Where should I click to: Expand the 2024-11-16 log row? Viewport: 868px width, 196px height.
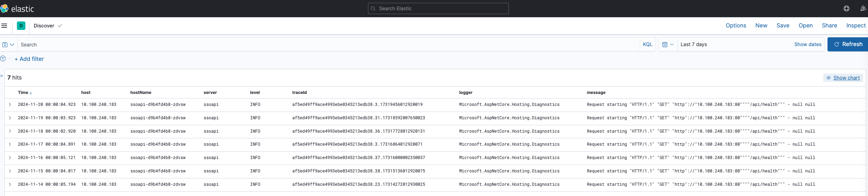tap(10, 158)
